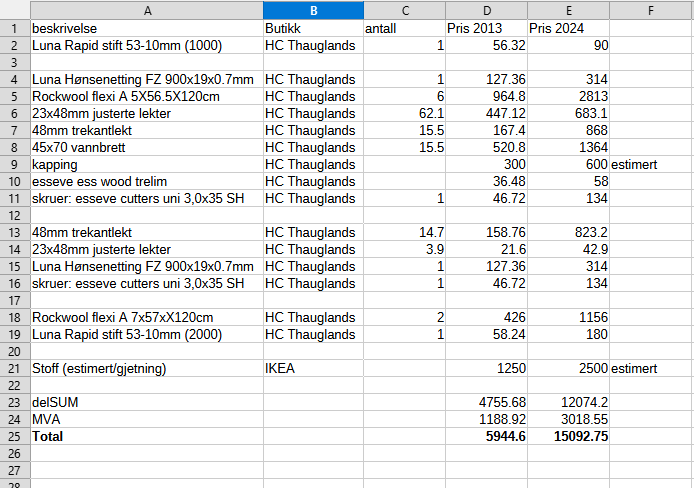Click 'estimert' note in kapping row
694x488 pixels.
[650, 164]
